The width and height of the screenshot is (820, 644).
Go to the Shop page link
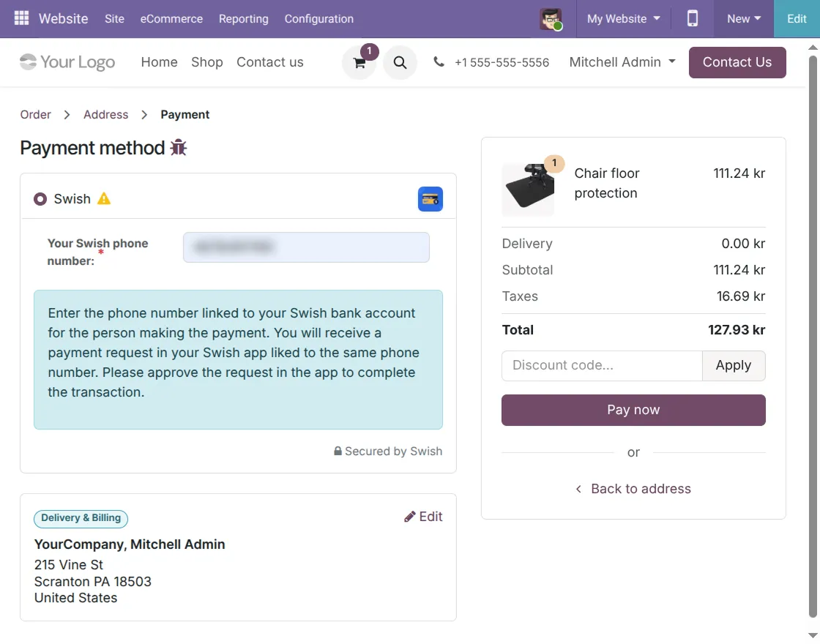click(x=207, y=62)
